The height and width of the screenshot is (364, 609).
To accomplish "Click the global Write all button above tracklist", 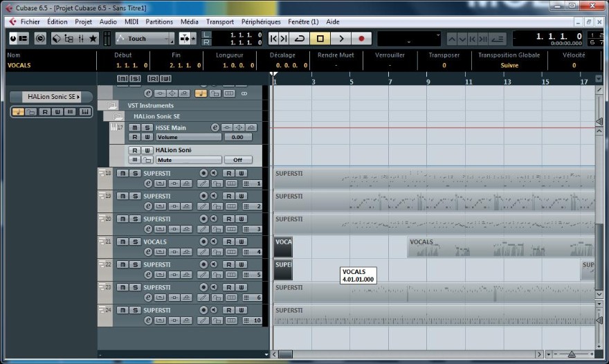I will point(165,78).
